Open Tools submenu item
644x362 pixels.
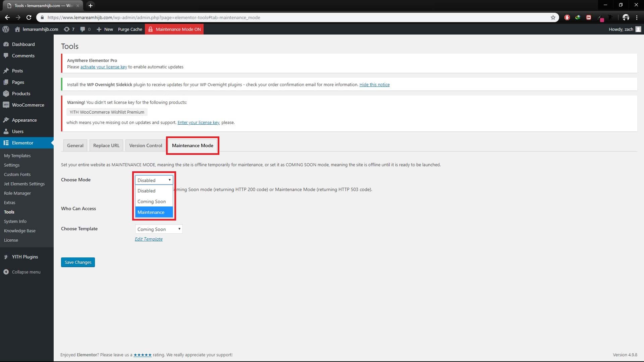coord(9,212)
